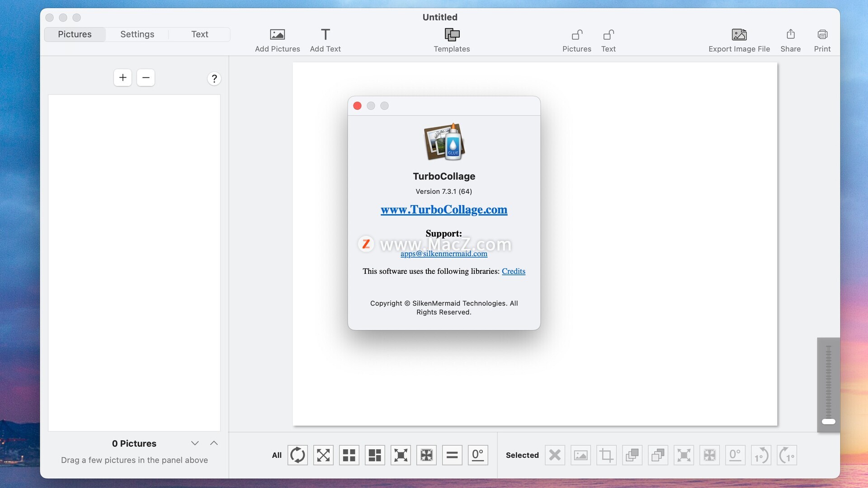Rotate selected picture 1° clockwise
Screen dimensions: 868x488
[787, 455]
